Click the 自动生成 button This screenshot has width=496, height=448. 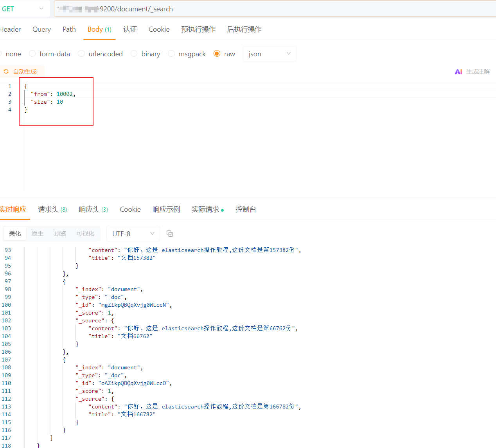(25, 72)
